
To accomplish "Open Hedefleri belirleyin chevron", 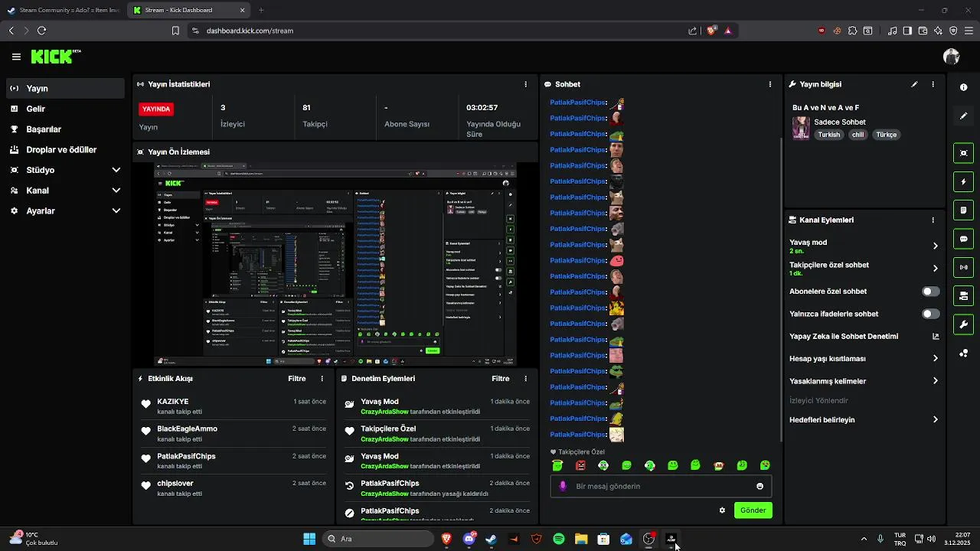I will [935, 419].
